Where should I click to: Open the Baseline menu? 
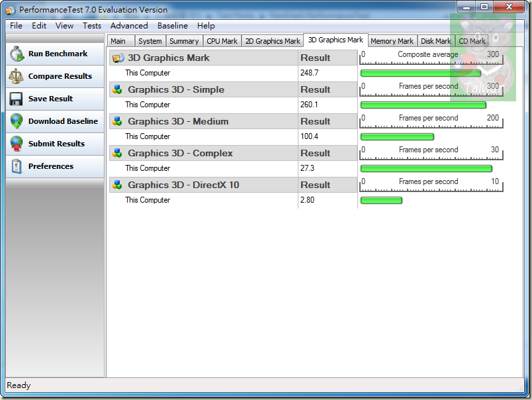pos(172,26)
